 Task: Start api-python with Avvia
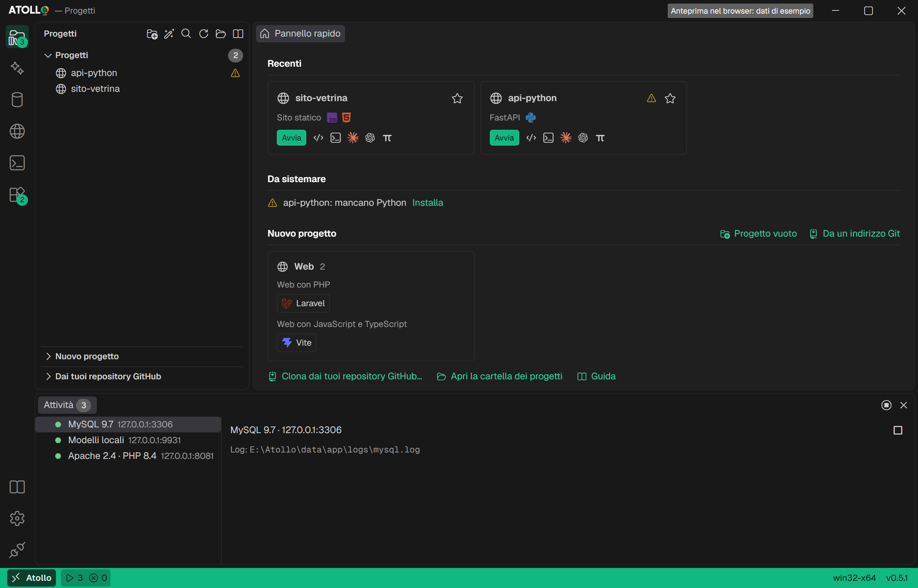tap(504, 138)
